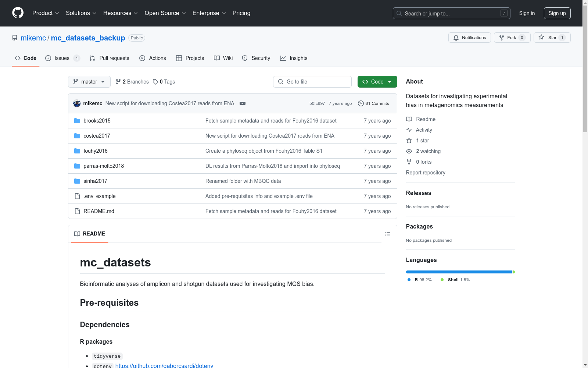Focus the Go to file input

312,82
